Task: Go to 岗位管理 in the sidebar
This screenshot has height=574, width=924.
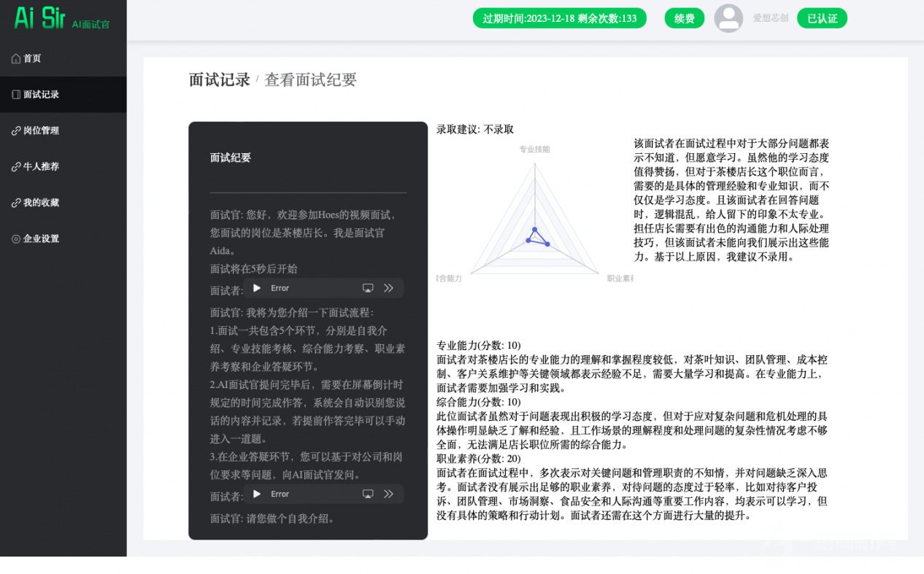Action: (x=40, y=131)
